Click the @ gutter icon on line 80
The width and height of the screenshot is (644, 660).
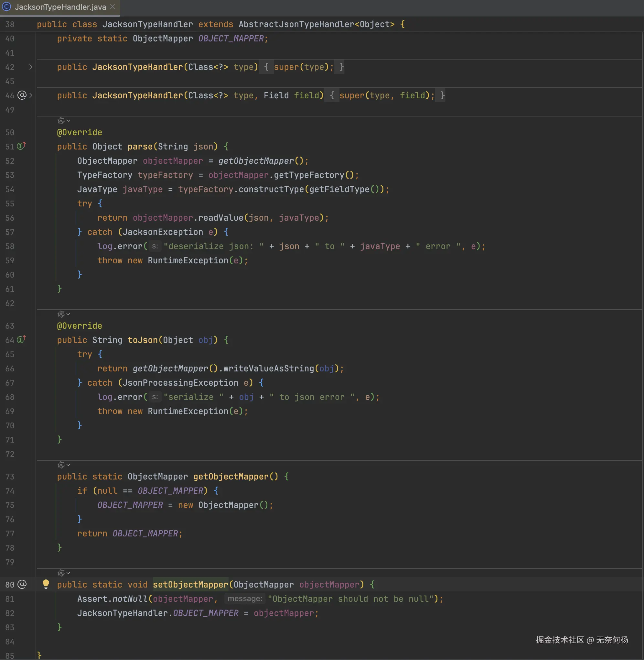point(22,584)
